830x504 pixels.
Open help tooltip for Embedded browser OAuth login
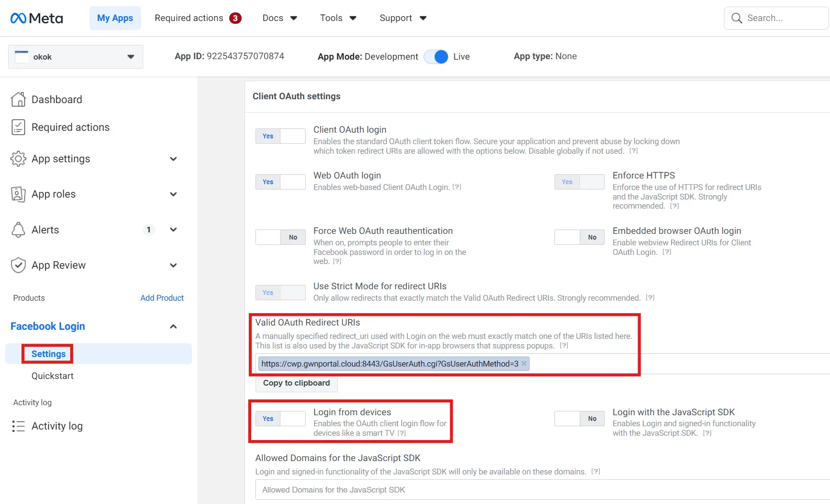[x=667, y=252]
